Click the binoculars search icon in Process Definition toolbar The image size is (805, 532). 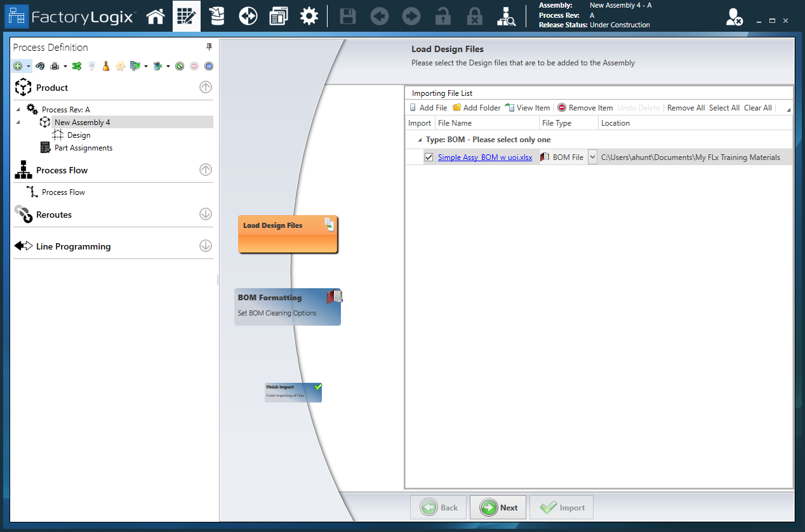click(39, 65)
